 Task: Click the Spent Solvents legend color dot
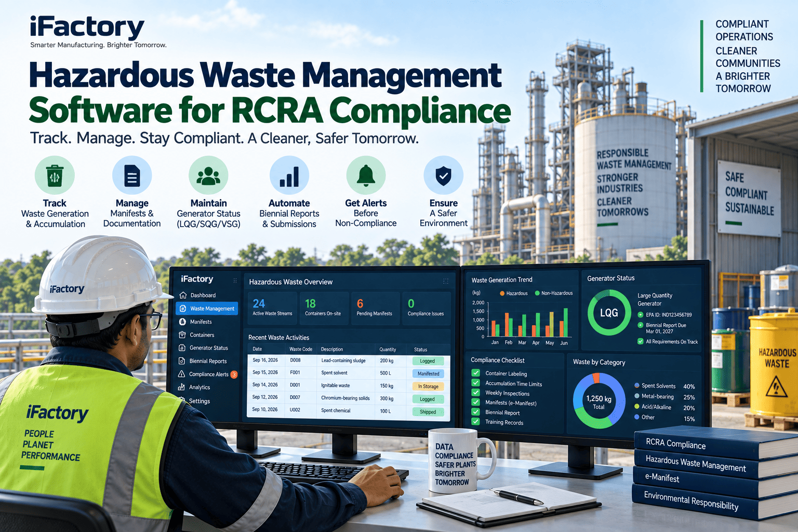coord(637,385)
